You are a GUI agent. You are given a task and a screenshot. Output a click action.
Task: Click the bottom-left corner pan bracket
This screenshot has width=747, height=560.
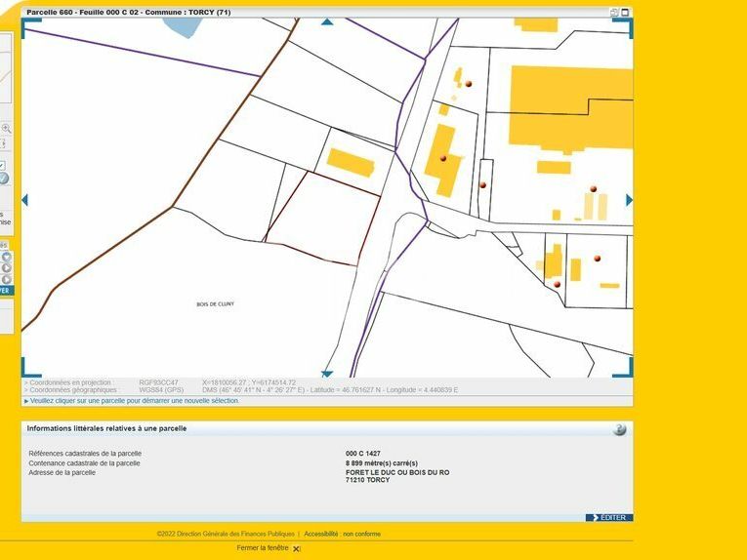31,367
